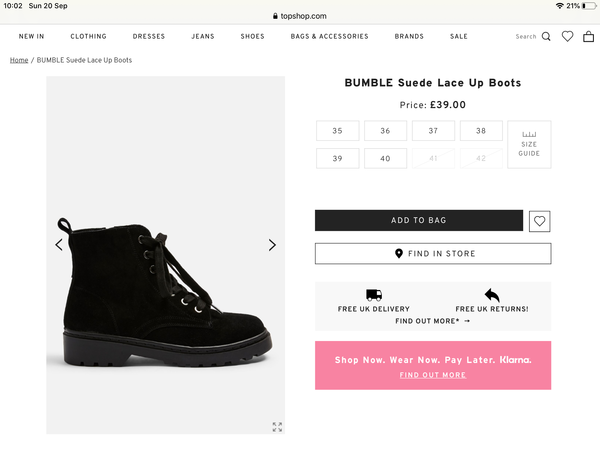
Task: Click the free returns arrow icon
Action: click(492, 295)
